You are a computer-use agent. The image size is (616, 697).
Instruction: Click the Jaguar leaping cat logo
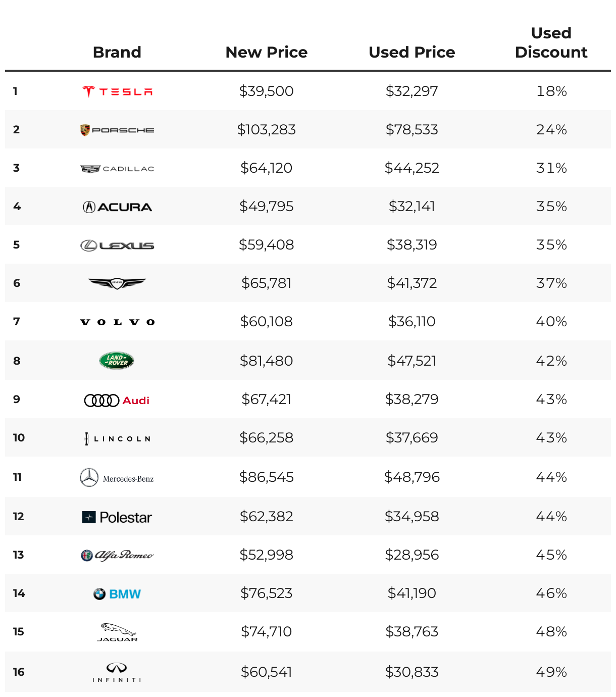(x=117, y=632)
